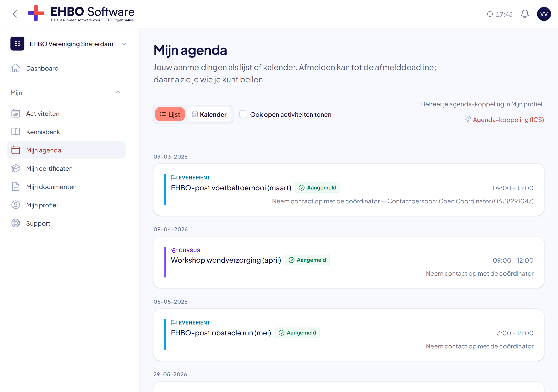Viewport: 558px width, 392px height.
Task: Click the Kennisbank book icon
Action: (15, 132)
